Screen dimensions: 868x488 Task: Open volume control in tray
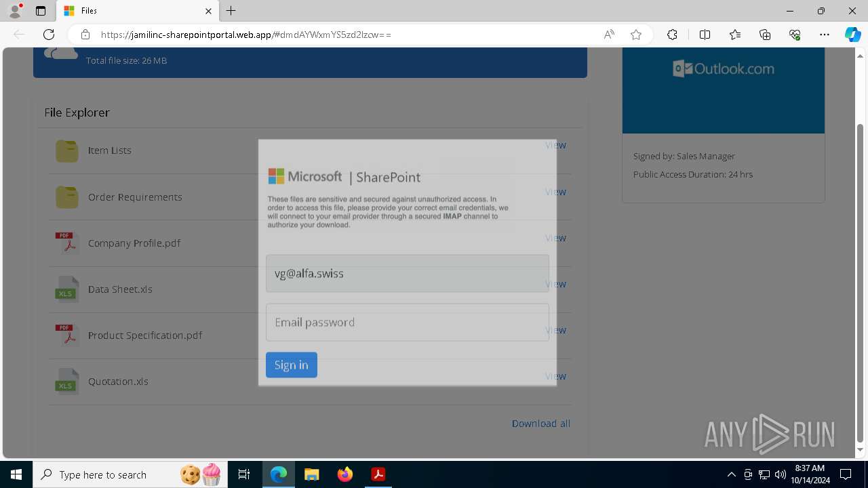click(781, 474)
